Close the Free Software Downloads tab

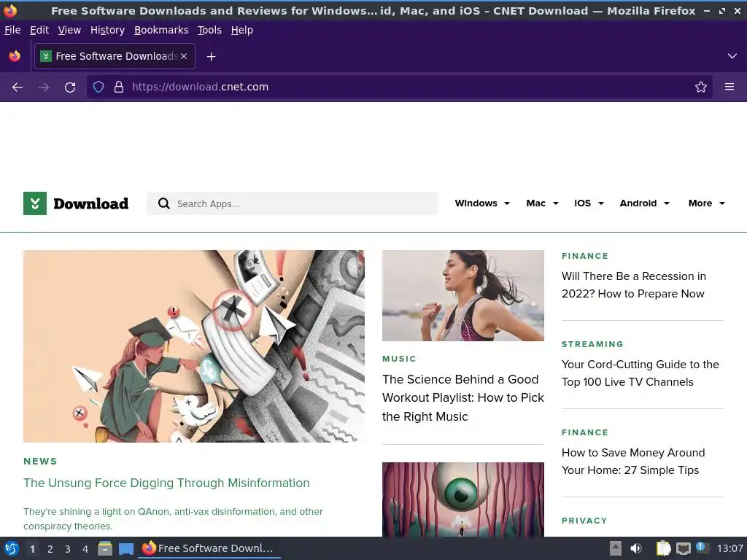[x=184, y=56]
